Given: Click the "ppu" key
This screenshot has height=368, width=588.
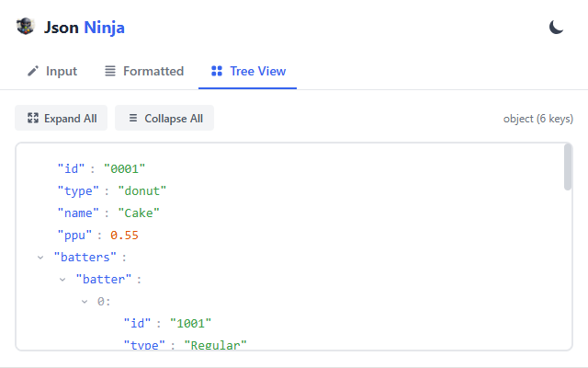Looking at the screenshot, I should [74, 236].
